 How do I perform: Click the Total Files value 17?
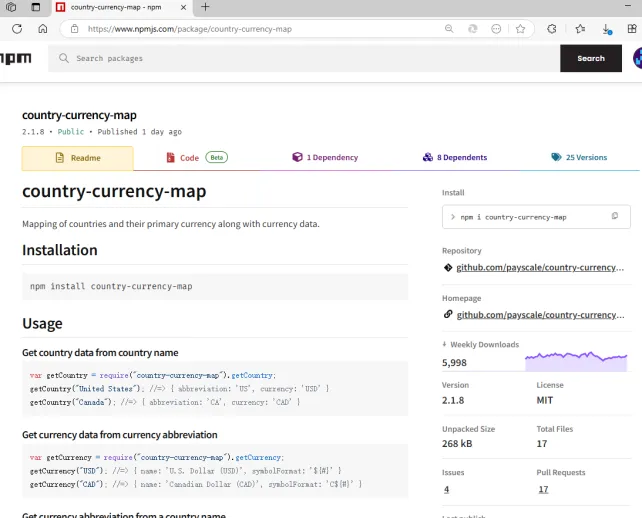(x=542, y=444)
